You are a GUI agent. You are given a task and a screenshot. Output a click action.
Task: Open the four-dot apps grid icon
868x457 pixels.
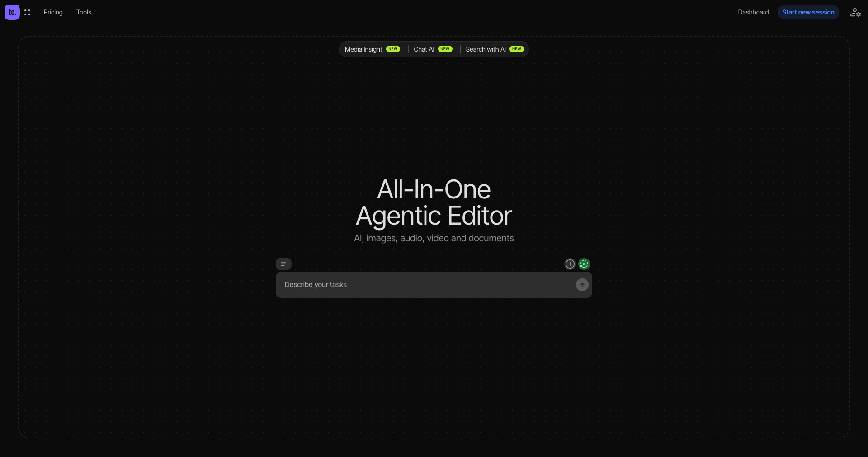tap(28, 13)
